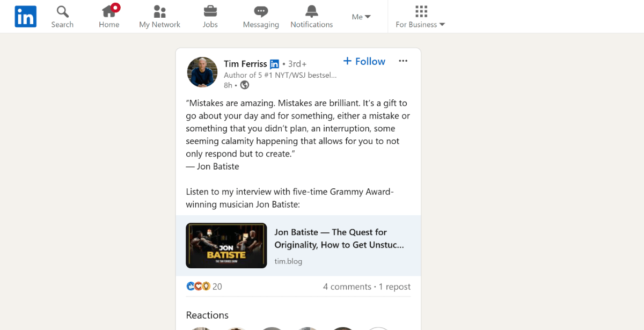Open the For Business grid icon
This screenshot has width=644, height=330.
click(421, 11)
